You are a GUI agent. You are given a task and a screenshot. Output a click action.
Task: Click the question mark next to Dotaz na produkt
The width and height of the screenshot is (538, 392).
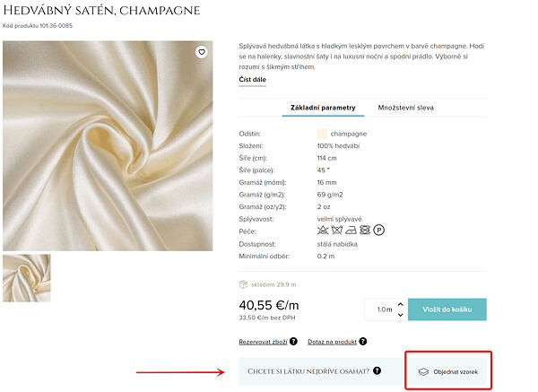364,342
